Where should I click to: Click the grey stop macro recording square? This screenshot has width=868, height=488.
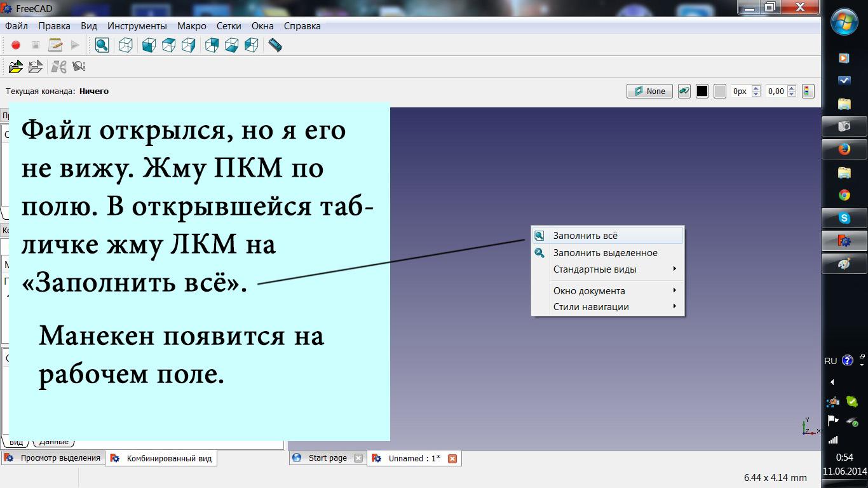(x=36, y=45)
